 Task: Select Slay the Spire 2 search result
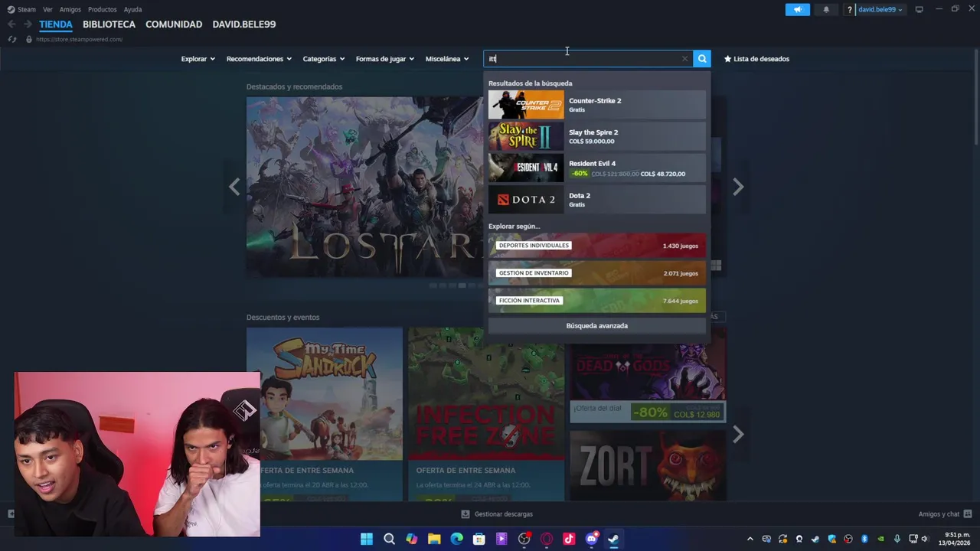pyautogui.click(x=597, y=136)
